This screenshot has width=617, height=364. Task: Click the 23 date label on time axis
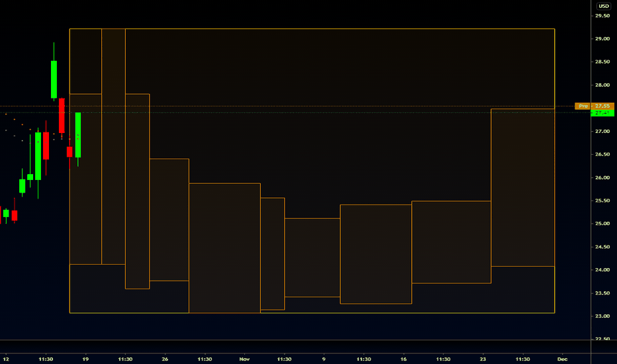pos(483,359)
